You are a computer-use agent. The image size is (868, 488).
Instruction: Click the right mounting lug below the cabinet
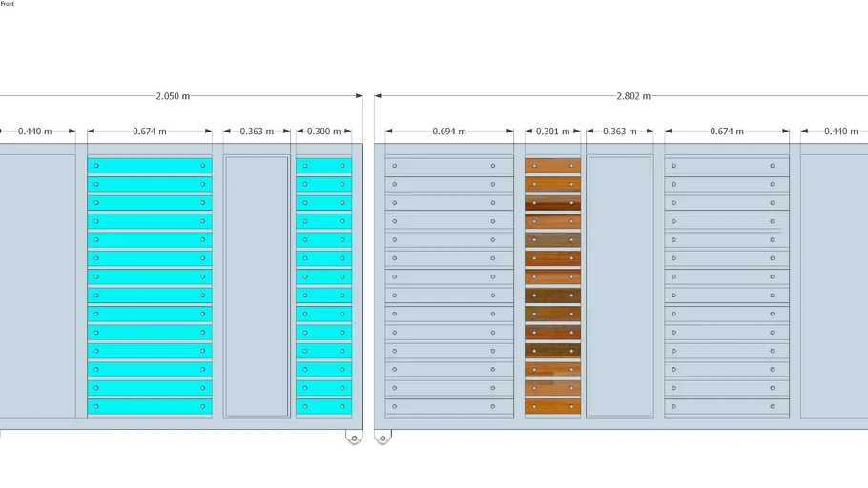(382, 438)
